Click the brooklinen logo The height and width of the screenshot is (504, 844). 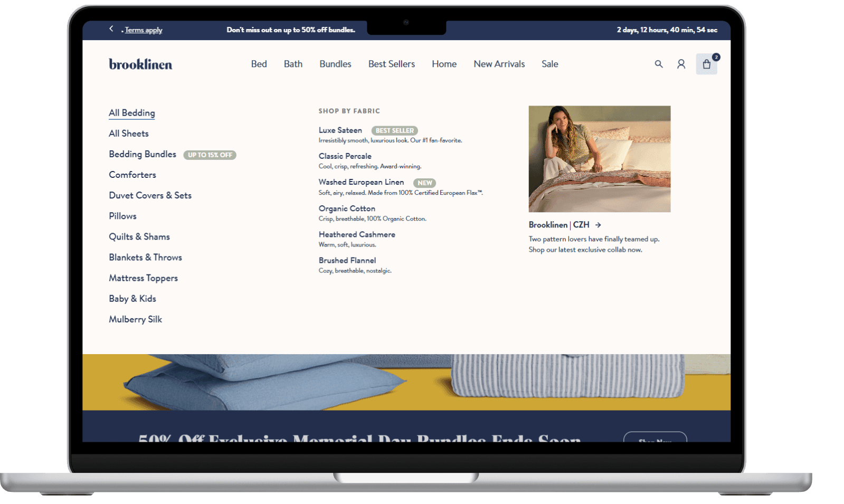click(140, 64)
